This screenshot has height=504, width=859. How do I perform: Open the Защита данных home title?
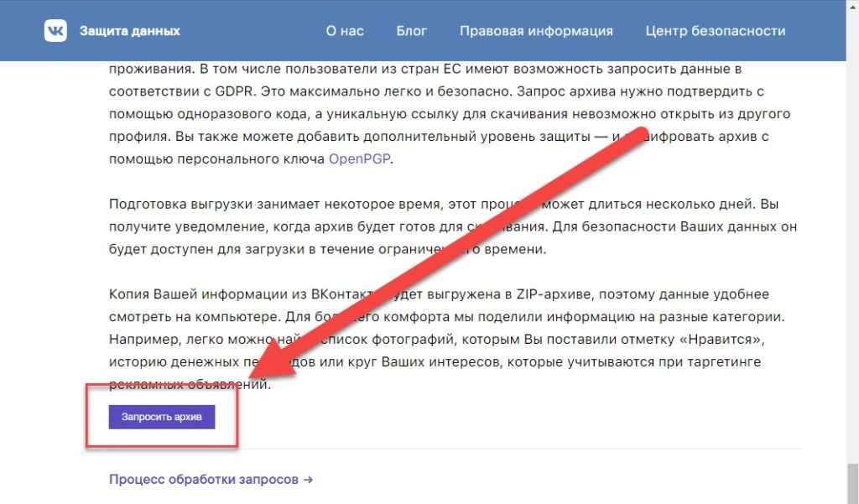(x=129, y=31)
